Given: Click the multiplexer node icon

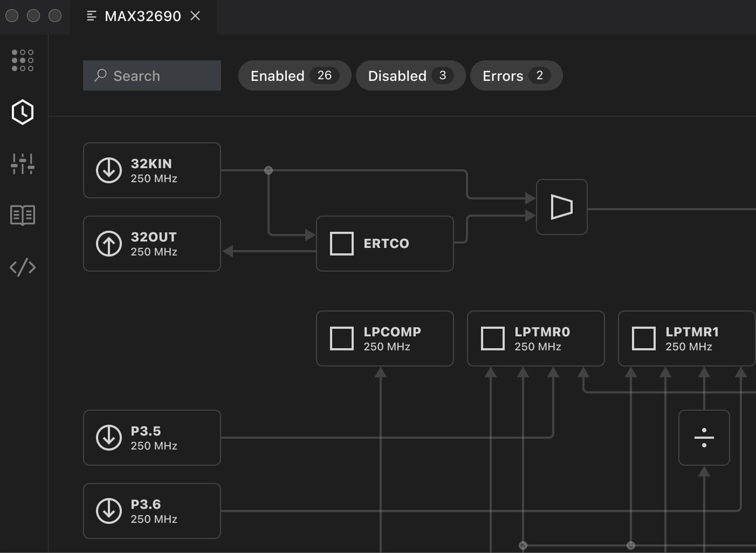Looking at the screenshot, I should point(561,207).
